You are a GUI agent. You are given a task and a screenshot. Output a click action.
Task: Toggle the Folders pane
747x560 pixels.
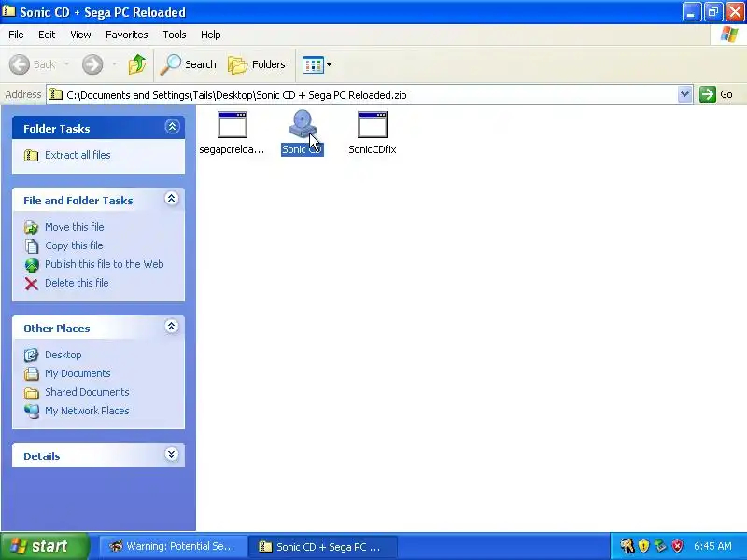[257, 64]
